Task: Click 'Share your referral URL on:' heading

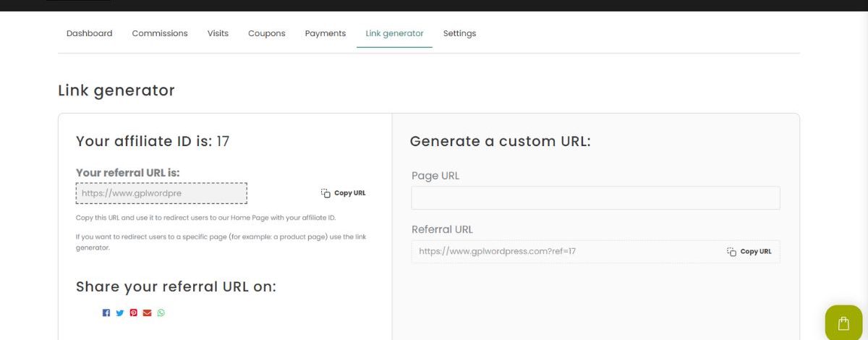Action: coord(176,286)
